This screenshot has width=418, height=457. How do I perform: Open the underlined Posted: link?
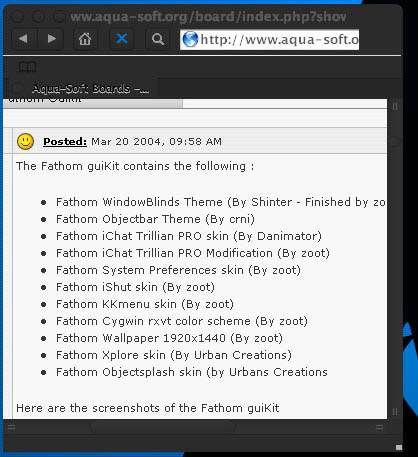(x=65, y=142)
